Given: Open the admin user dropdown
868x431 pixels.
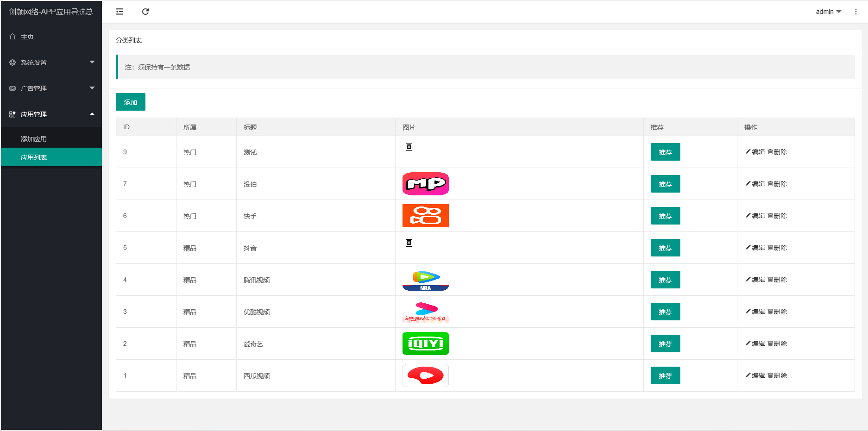Looking at the screenshot, I should [828, 12].
